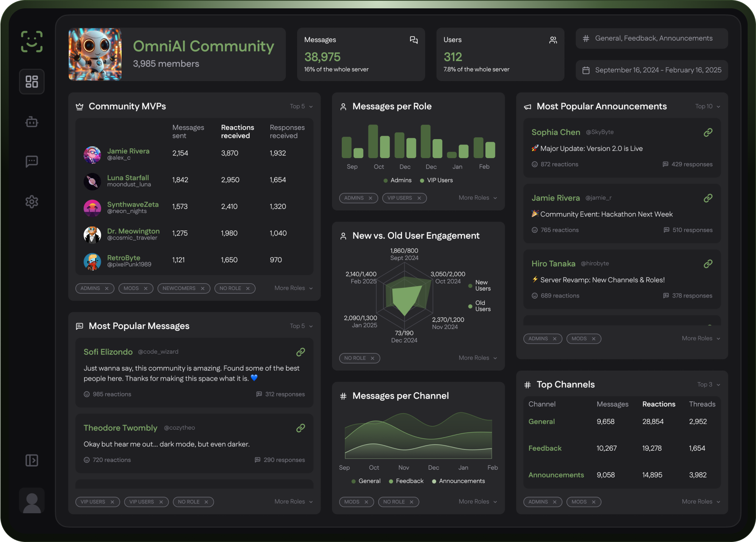
Task: Copy link for Sophia Chen's announcement
Action: click(708, 132)
